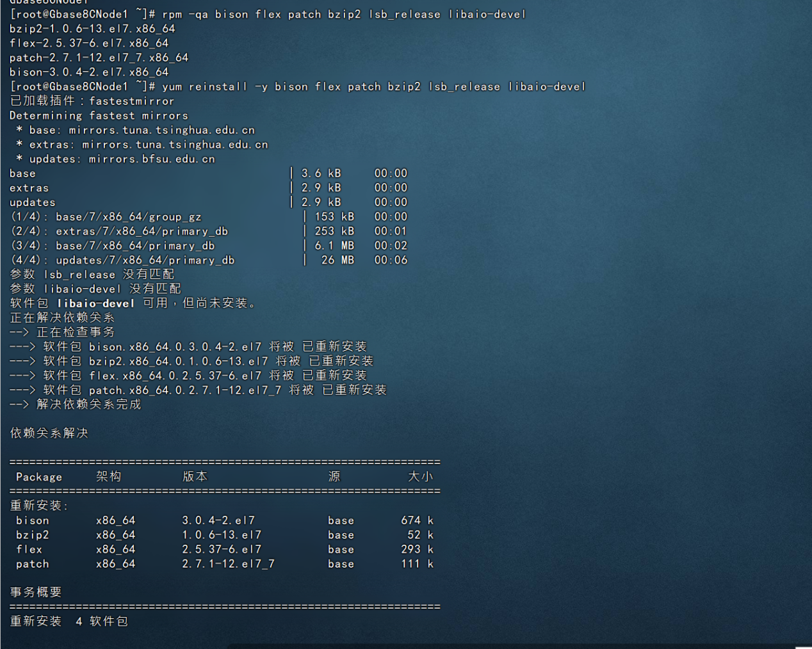Viewport: 812px width, 649px height.
Task: Click the '已加载插件：fastestmirror' line
Action: (x=92, y=101)
